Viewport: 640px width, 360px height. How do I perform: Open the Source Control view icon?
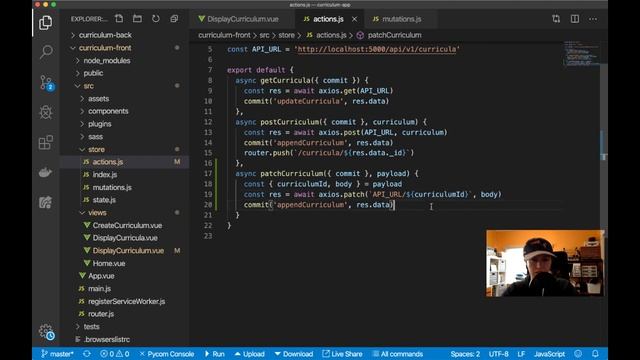[x=46, y=83]
